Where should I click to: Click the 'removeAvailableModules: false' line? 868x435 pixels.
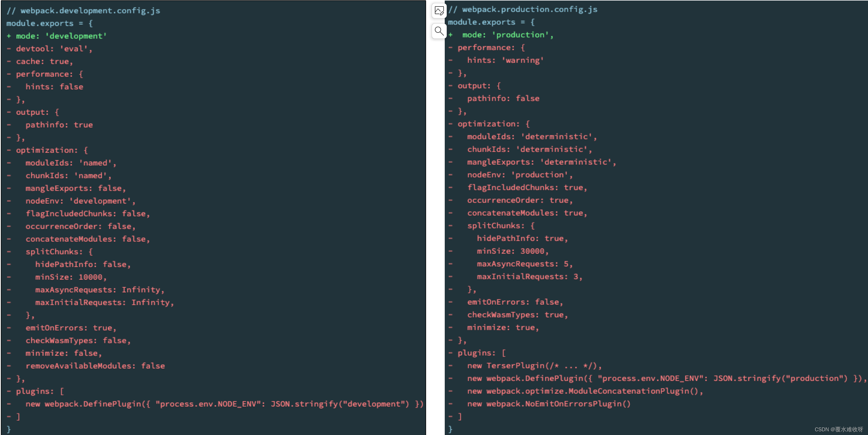pos(95,366)
